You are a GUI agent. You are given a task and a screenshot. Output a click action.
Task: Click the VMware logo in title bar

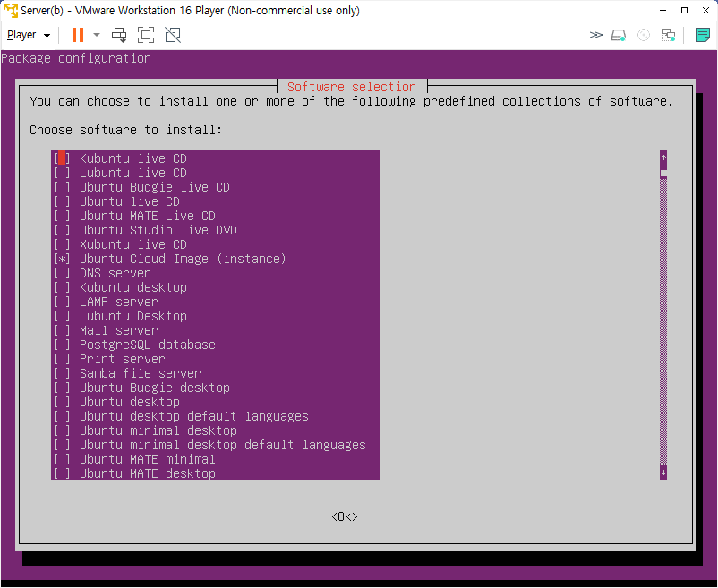point(11,10)
